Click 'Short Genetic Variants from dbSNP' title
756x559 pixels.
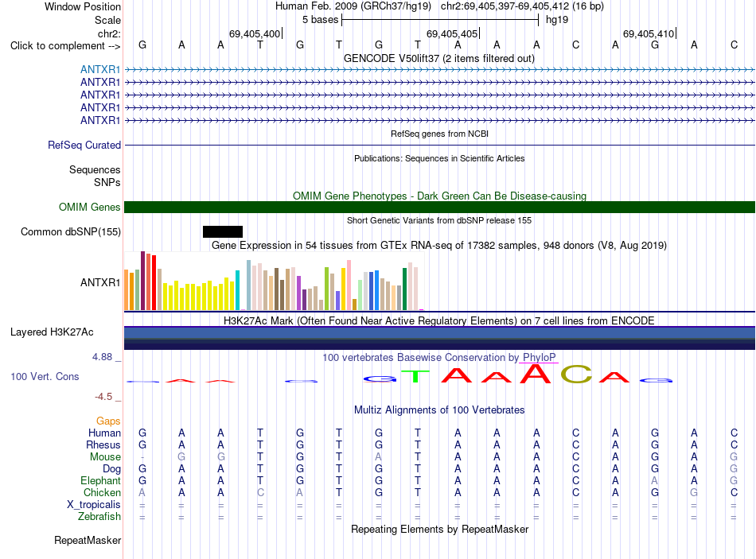click(439, 220)
